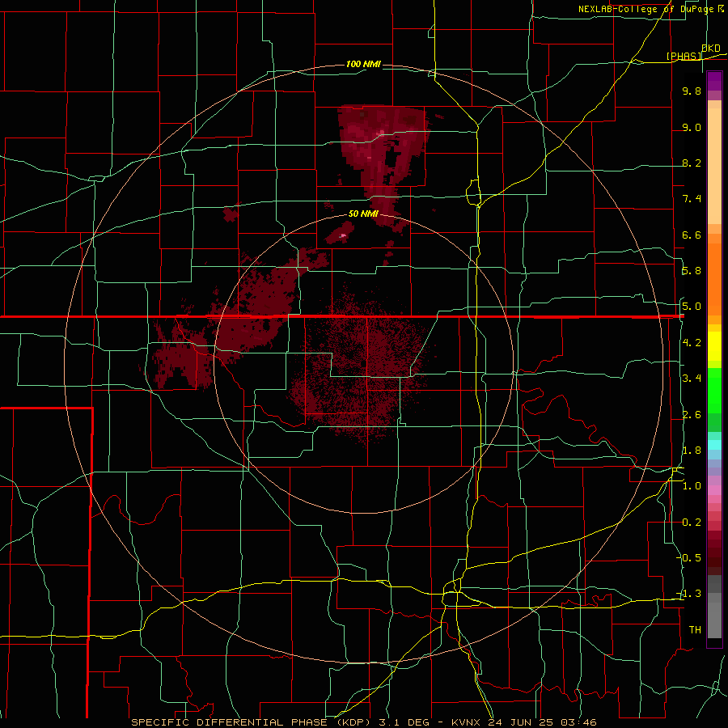The image size is (728, 728).
Task: Click the yellow segment of the color bar
Action: coord(714,346)
